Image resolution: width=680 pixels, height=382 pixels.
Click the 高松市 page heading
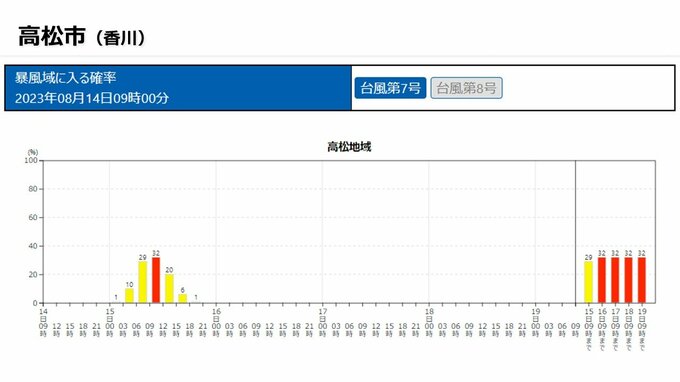tap(52, 36)
